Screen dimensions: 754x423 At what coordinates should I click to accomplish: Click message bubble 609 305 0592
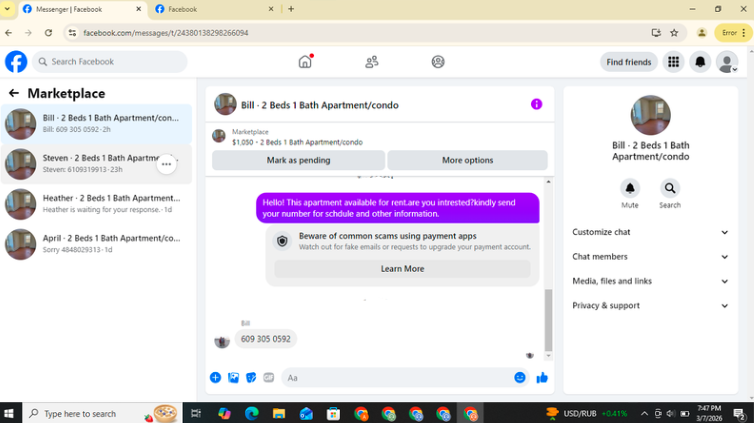(265, 339)
